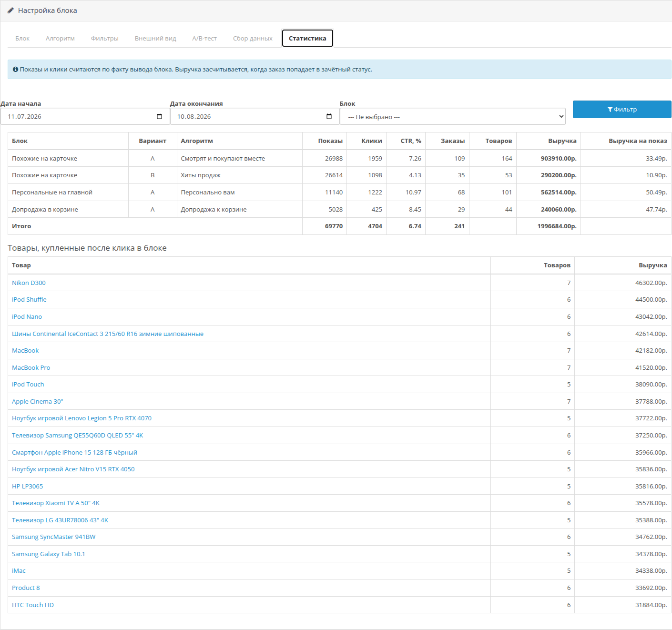This screenshot has width=672, height=630.
Task: Click the info icon in blue notice
Action: [x=15, y=70]
